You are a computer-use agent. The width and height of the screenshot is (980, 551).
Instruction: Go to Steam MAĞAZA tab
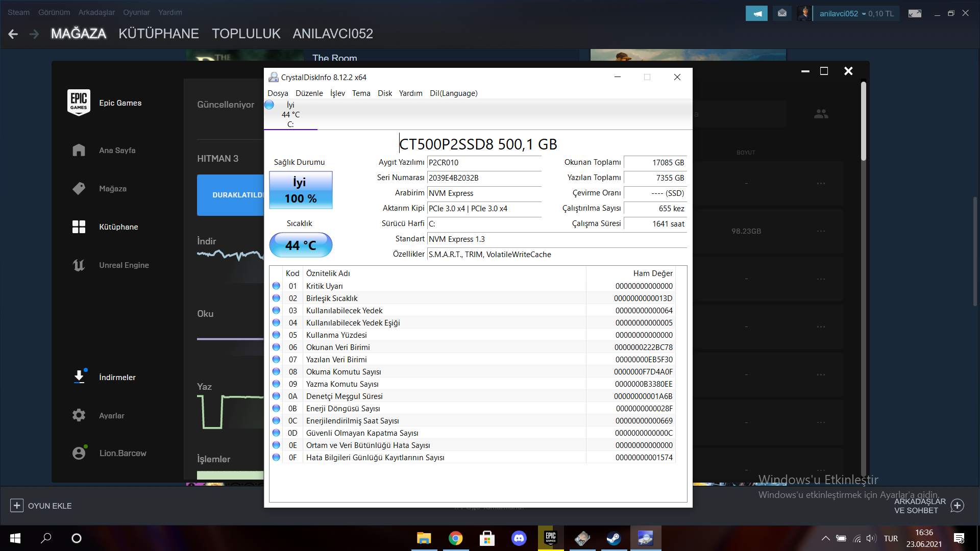[x=79, y=34]
